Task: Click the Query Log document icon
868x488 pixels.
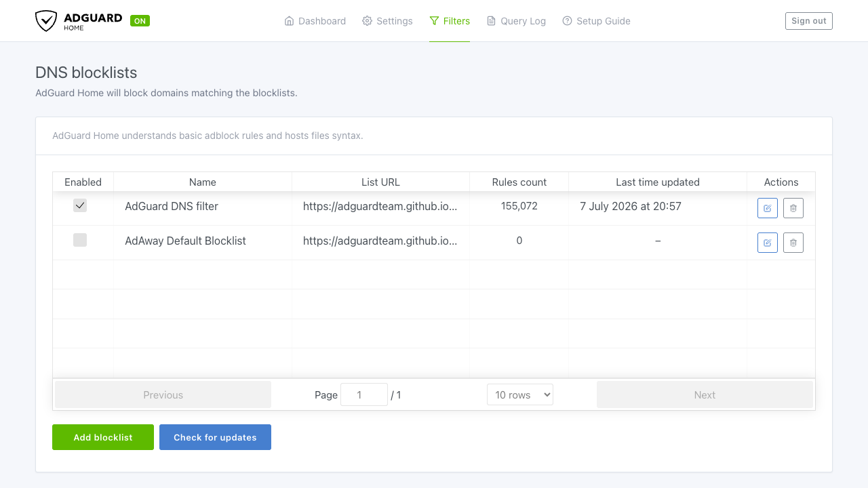Action: [492, 21]
